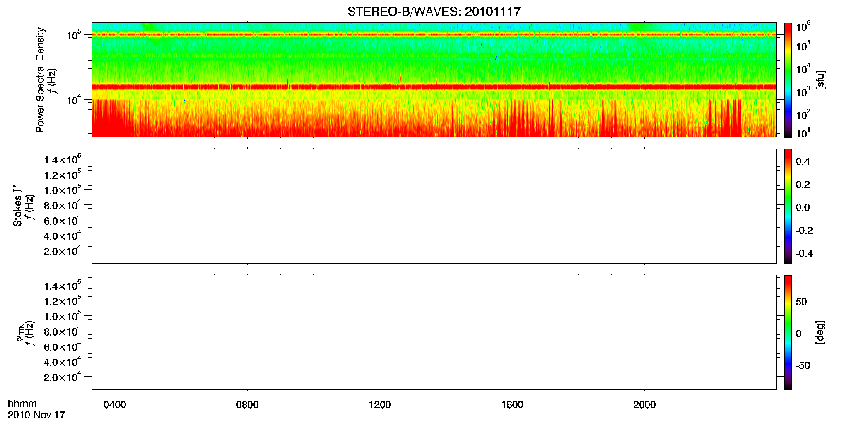Click the phi RTN degrees colorbar
The image size is (868, 447).
pos(788,332)
